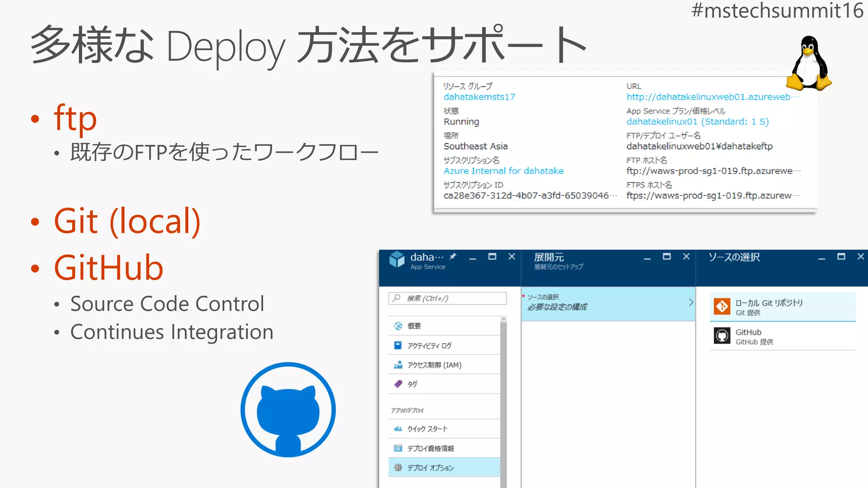Expand ソースの選択 chevron arrow

tap(691, 302)
